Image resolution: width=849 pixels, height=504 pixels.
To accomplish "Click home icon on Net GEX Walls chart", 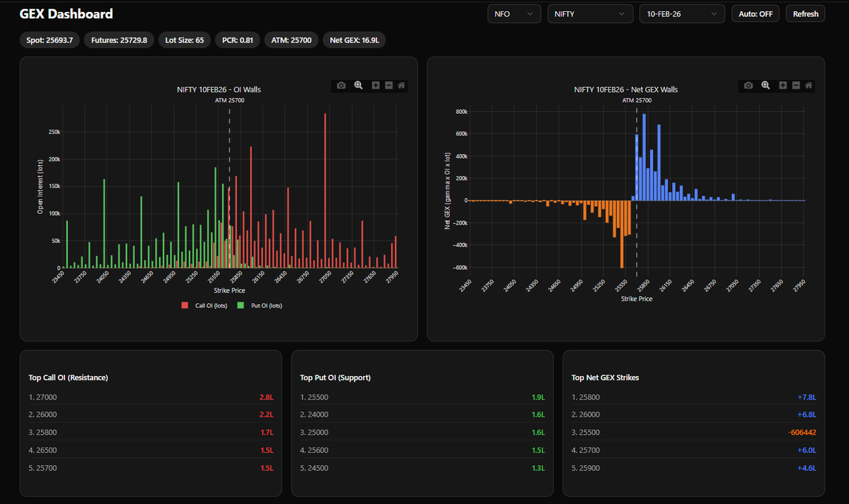I will point(809,85).
